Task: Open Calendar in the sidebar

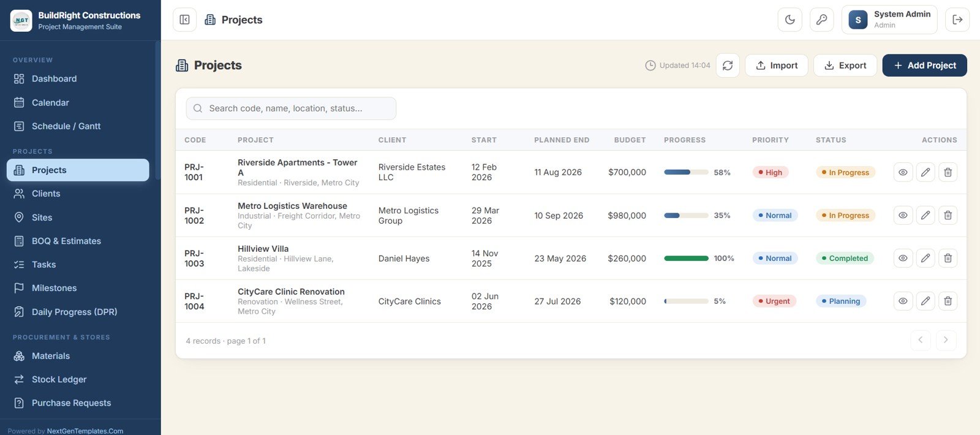Action: coord(78,102)
